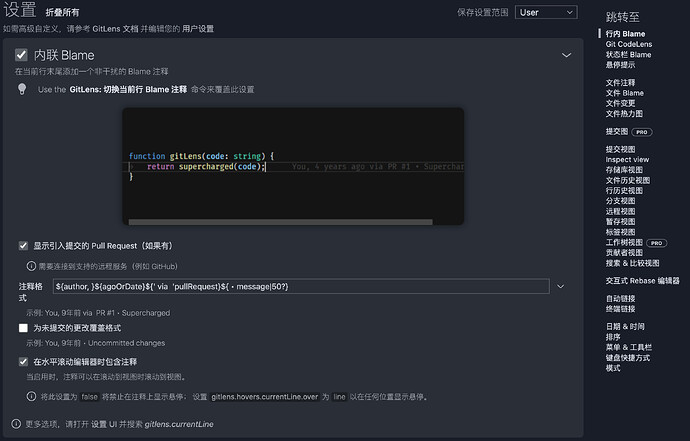Toggle 显示引入提交的 Pull Request checkbox
This screenshot has height=441, width=690.
(x=23, y=246)
